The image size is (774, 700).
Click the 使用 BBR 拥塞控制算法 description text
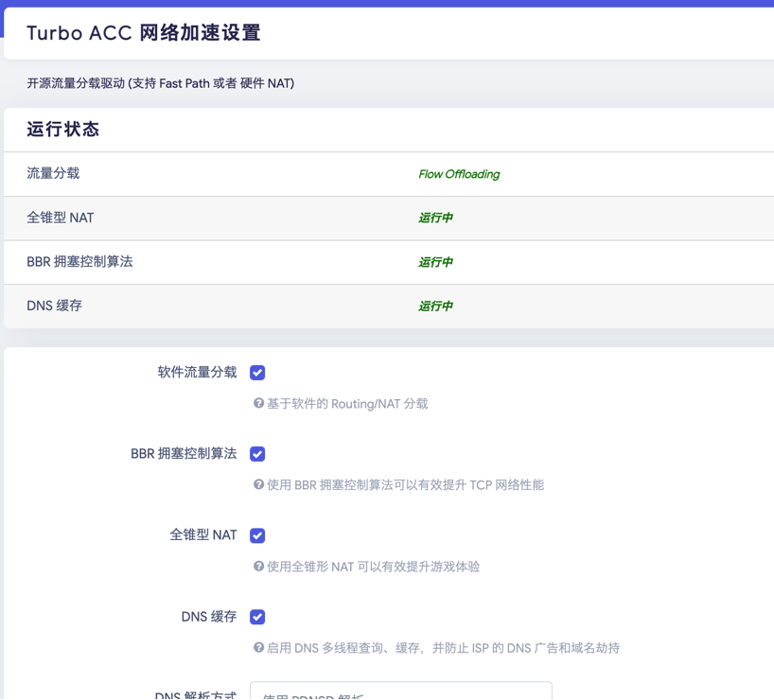pos(405,485)
